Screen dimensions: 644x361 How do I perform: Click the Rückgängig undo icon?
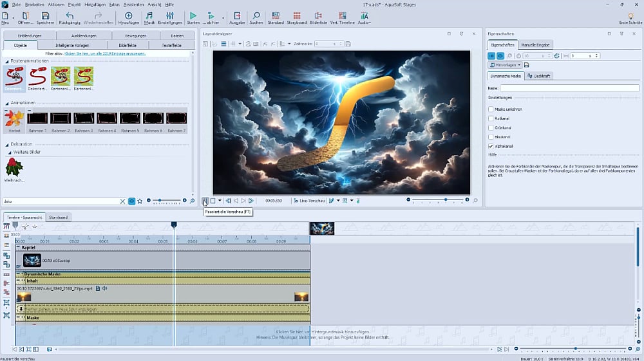click(70, 15)
